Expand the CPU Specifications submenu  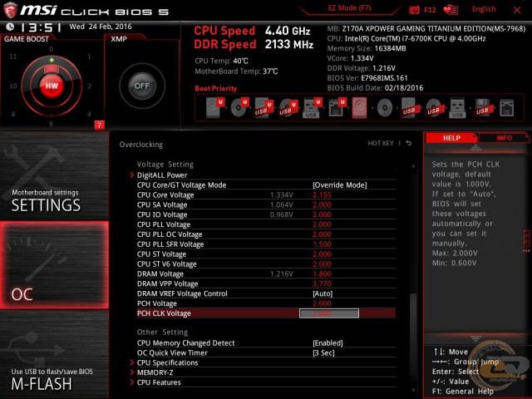point(167,362)
